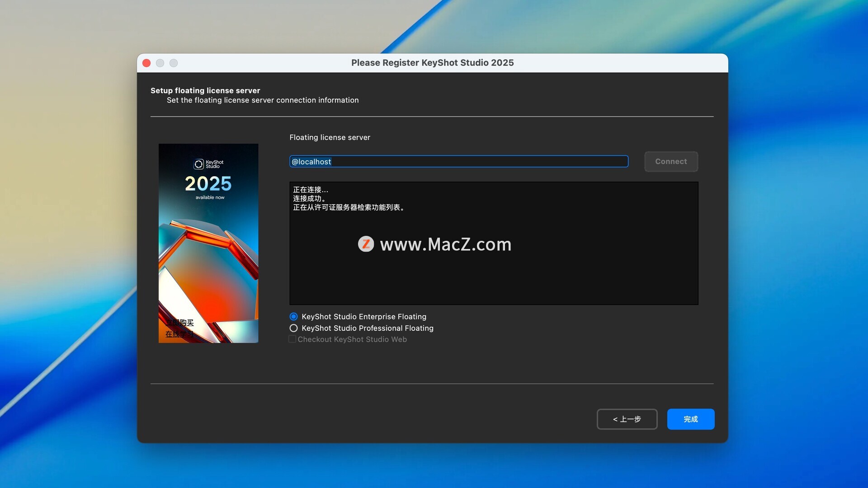Open the 立即购买 link on banner
Screen dimensions: 868x488
[x=179, y=323]
